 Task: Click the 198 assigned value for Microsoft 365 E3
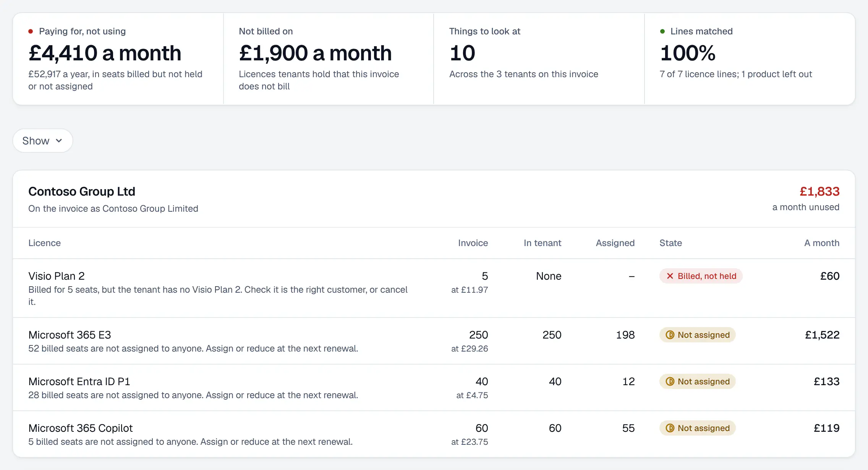[x=625, y=335]
